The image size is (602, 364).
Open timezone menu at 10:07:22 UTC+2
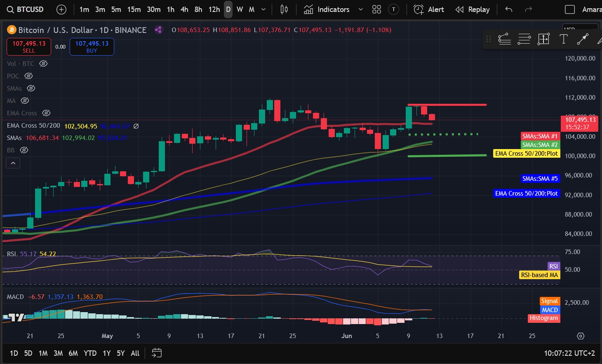[x=569, y=353]
